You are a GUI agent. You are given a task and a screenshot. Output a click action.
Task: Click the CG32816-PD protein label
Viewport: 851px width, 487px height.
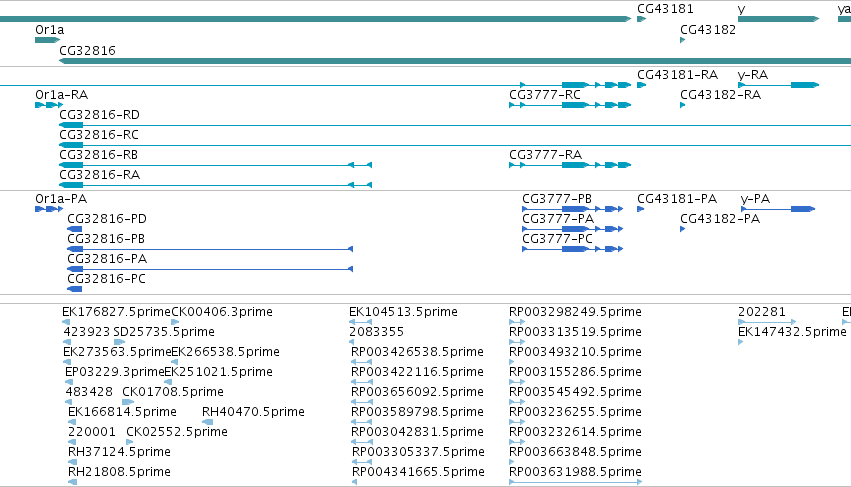click(x=107, y=219)
